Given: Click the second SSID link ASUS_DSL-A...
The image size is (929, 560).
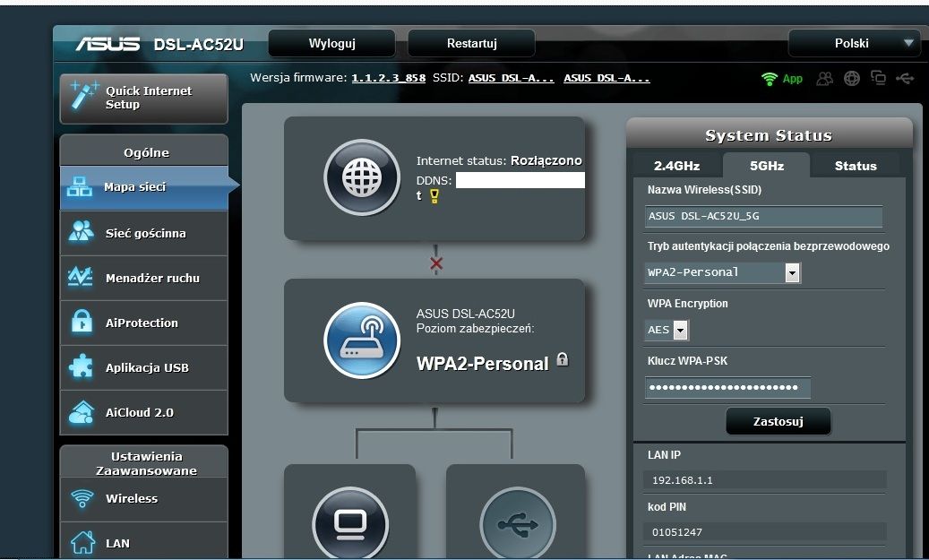Looking at the screenshot, I should 606,78.
